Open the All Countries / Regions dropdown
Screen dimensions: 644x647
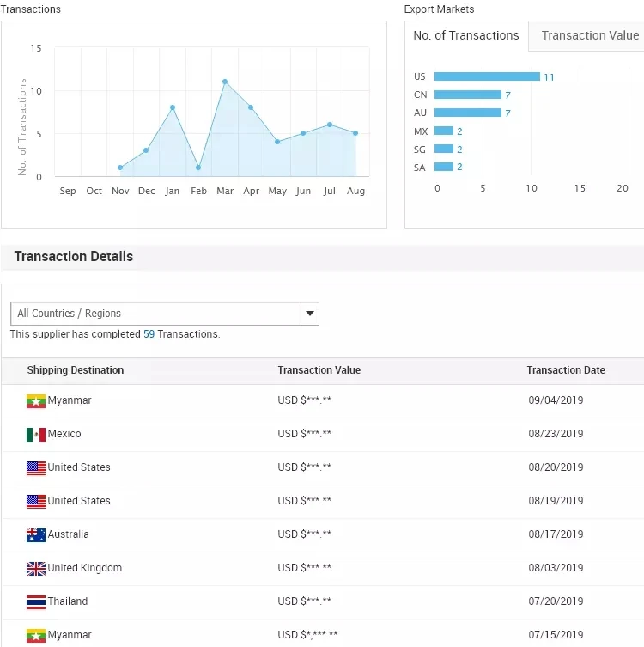tap(155, 314)
